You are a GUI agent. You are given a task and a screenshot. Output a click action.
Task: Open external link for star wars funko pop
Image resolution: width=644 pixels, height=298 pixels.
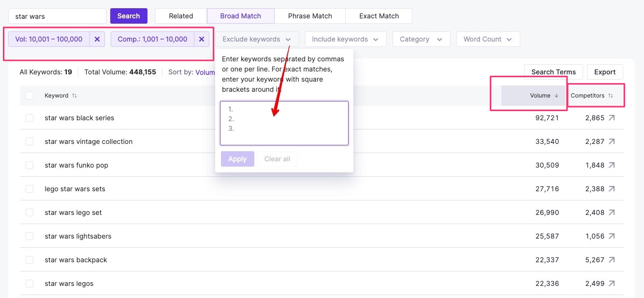click(612, 165)
